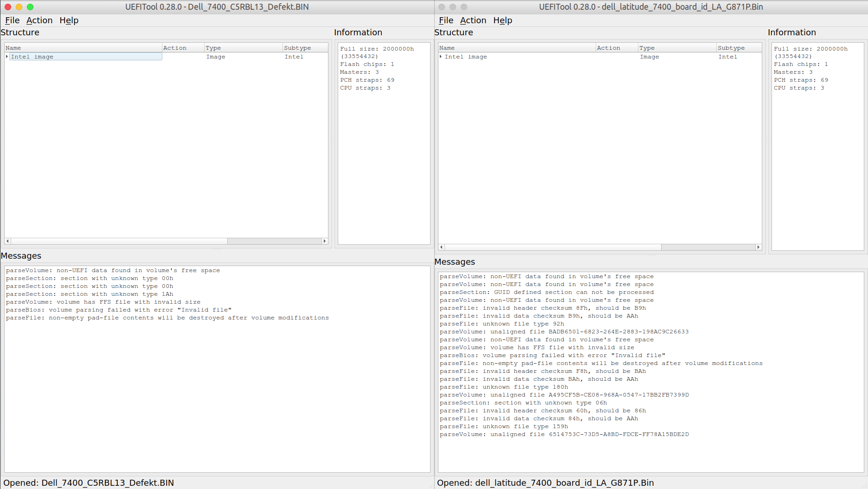Click Subtype column header in Defekt.BIN window

pos(305,48)
